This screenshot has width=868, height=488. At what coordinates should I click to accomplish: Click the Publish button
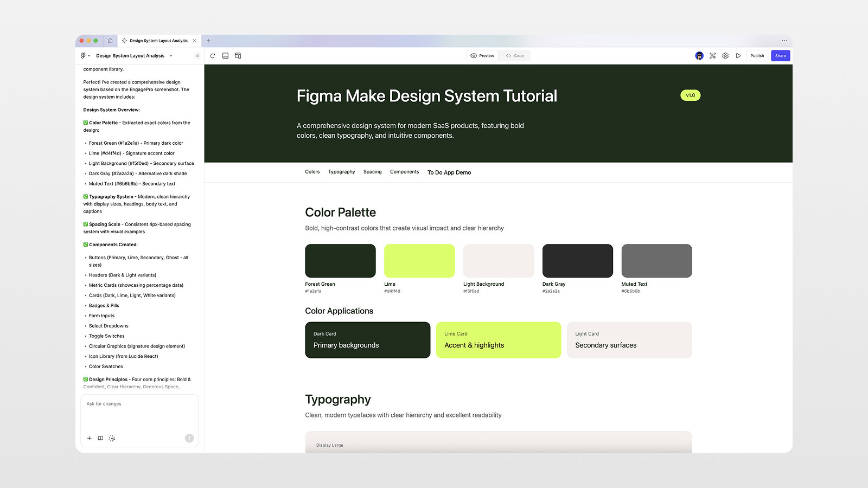[x=757, y=55]
